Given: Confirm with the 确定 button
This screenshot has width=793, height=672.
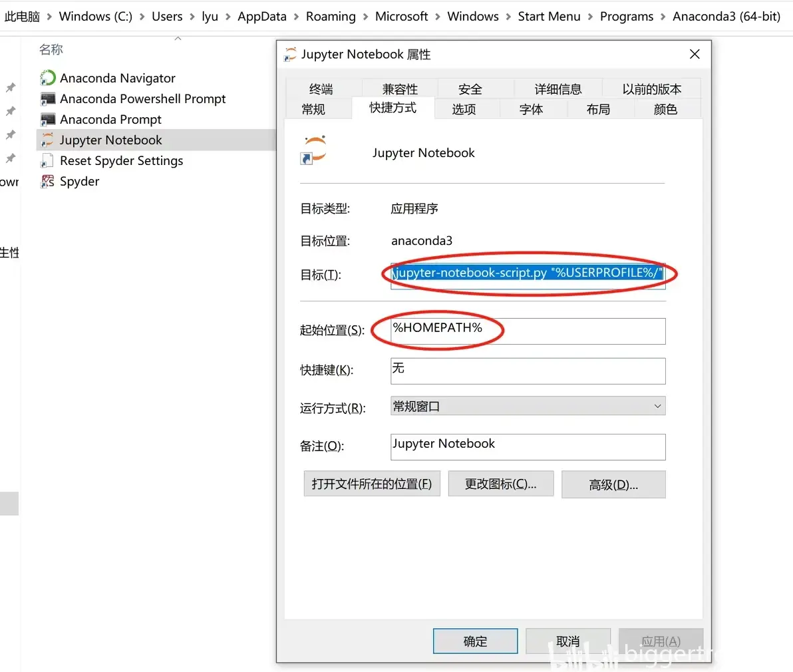Looking at the screenshot, I should click(x=476, y=641).
